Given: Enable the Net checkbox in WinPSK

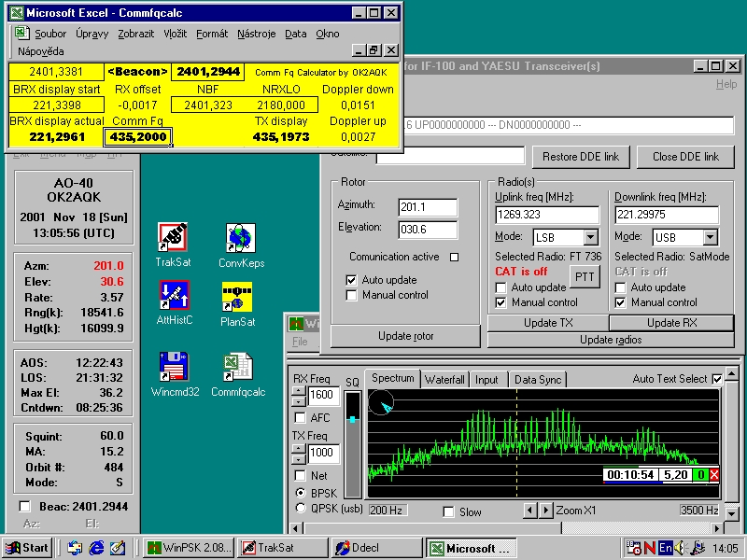Looking at the screenshot, I should (x=300, y=476).
